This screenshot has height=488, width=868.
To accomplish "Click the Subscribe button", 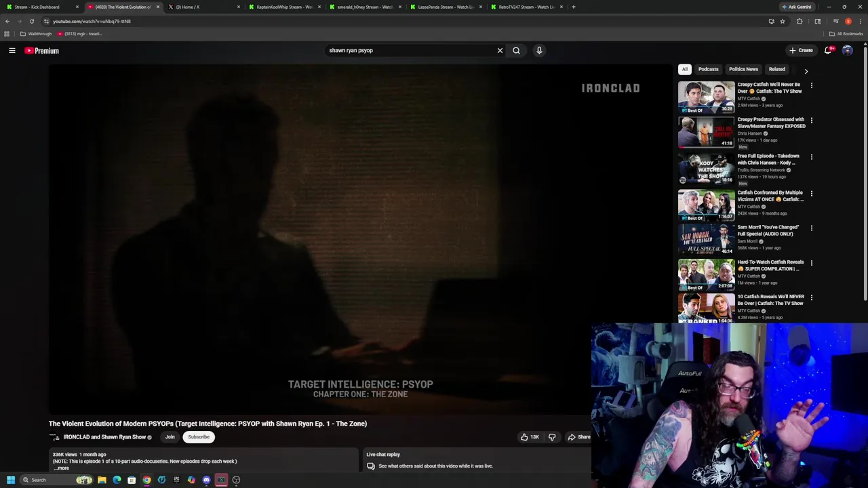I will point(199,437).
